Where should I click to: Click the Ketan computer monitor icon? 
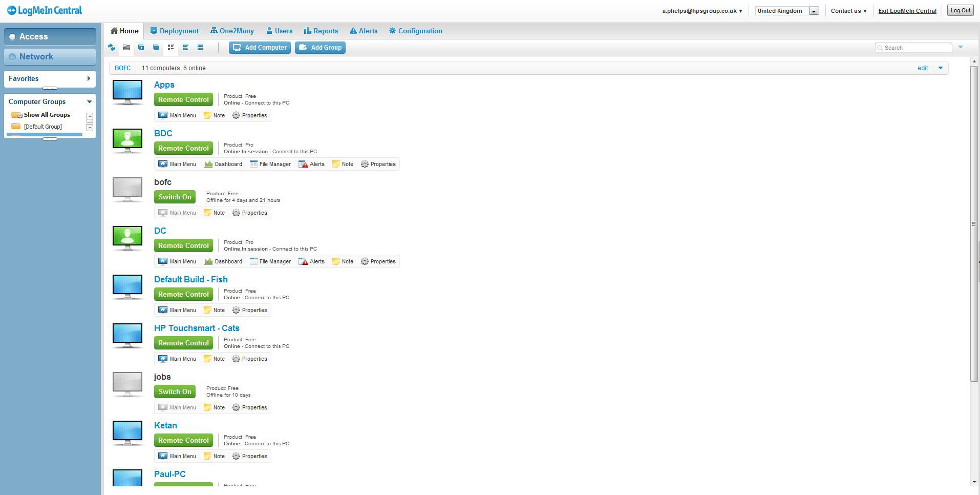127,434
